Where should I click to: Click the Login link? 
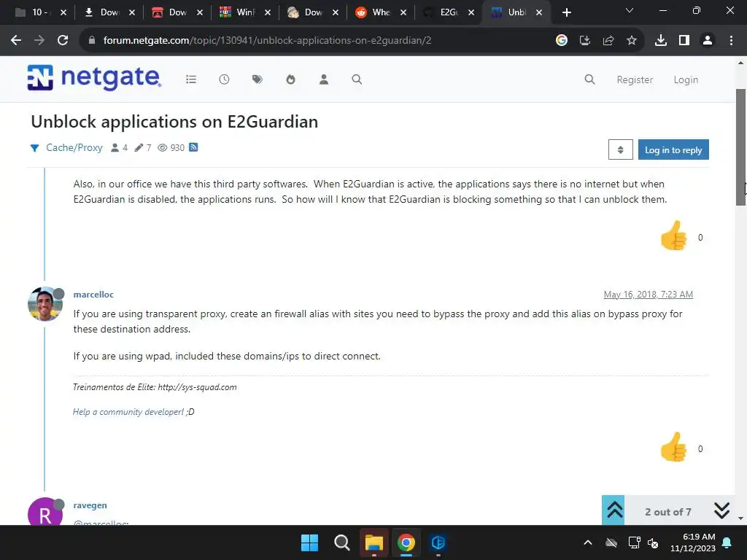(x=686, y=79)
